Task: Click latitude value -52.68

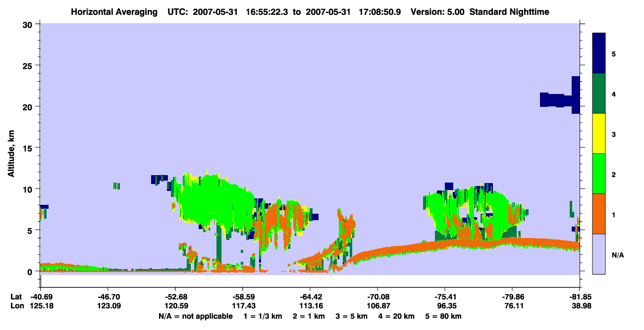Action: click(x=176, y=297)
